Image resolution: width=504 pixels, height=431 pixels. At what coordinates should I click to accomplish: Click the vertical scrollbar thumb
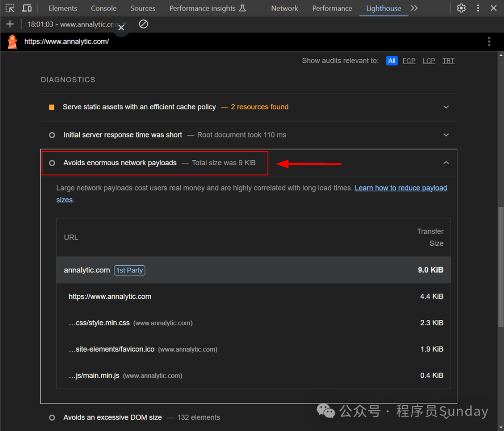pyautogui.click(x=501, y=267)
